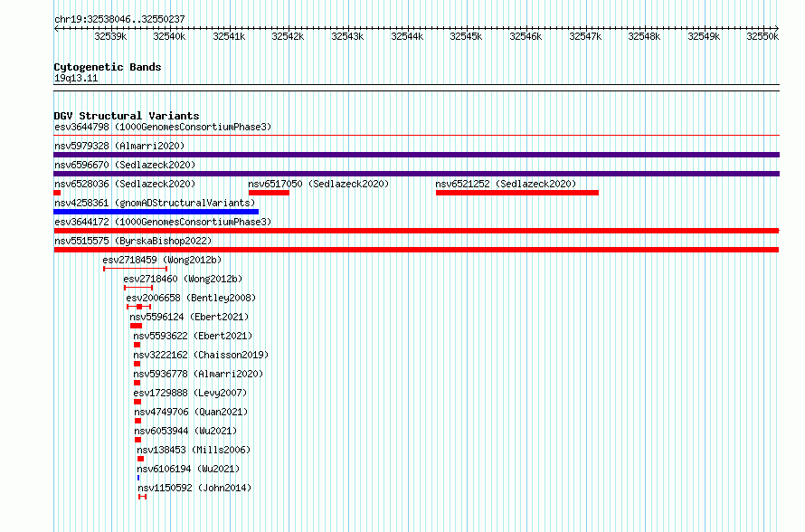Click the 32540k ruler tick label
The width and height of the screenshot is (805, 532).
(x=170, y=36)
